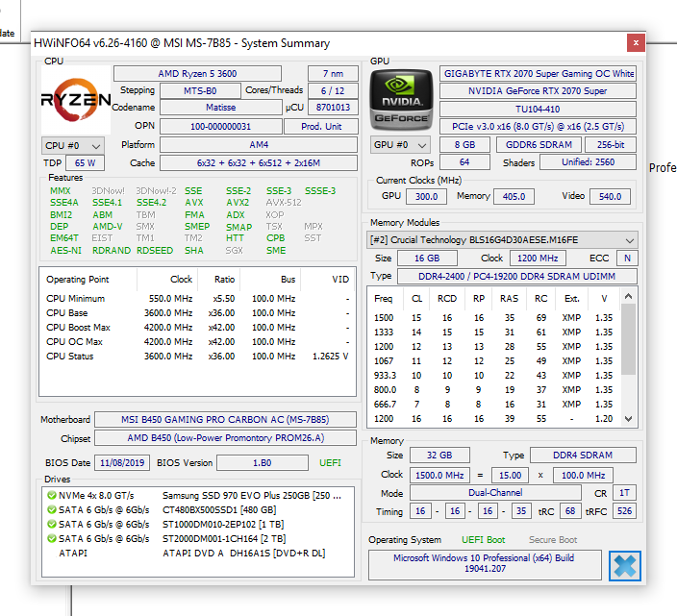Click video clock value 540.0
The width and height of the screenshot is (677, 616).
(x=610, y=196)
